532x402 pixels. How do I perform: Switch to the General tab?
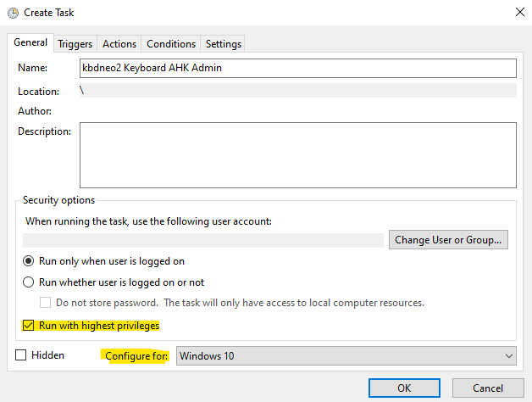30,42
